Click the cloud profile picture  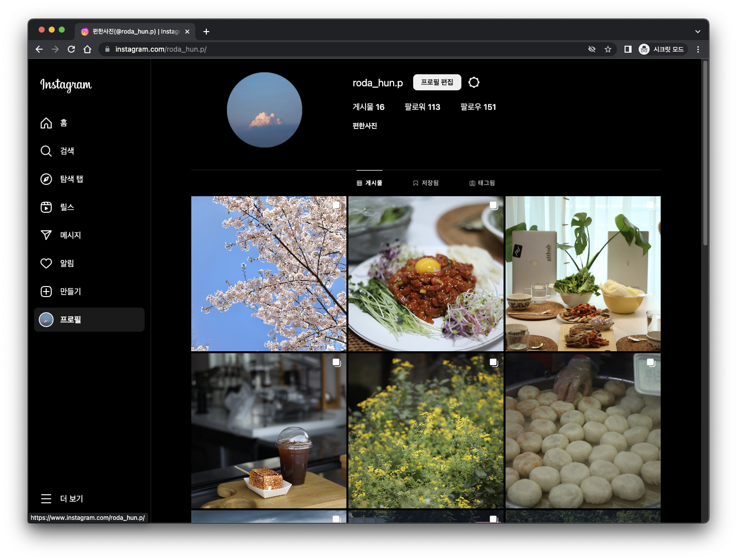coord(265,110)
